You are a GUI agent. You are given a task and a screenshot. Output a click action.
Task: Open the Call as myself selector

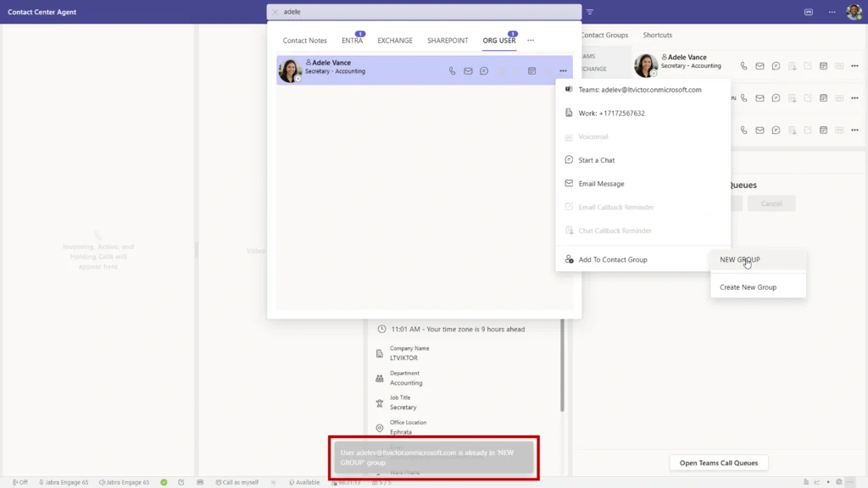(x=237, y=482)
